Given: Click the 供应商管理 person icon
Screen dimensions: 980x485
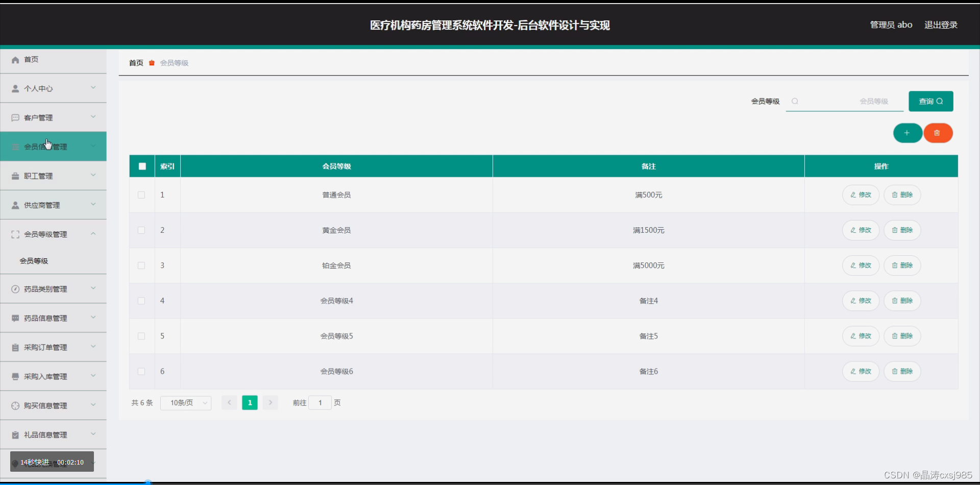Looking at the screenshot, I should click(x=15, y=205).
